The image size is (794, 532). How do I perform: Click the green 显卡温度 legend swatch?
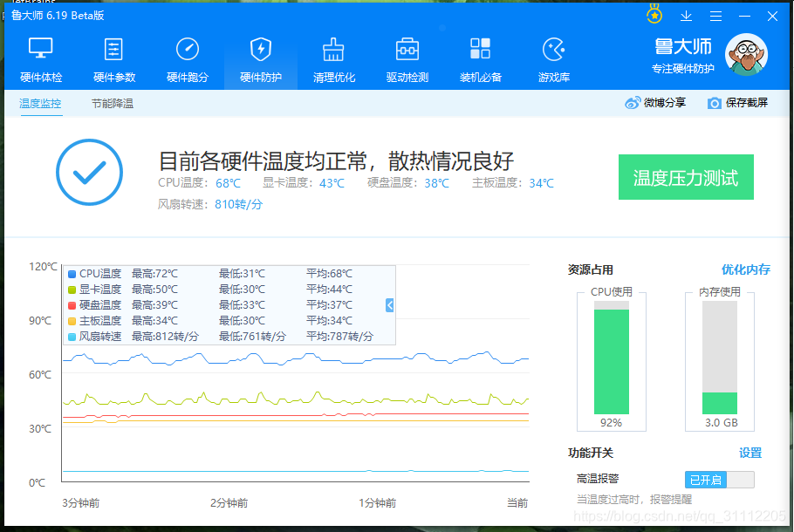click(x=72, y=290)
